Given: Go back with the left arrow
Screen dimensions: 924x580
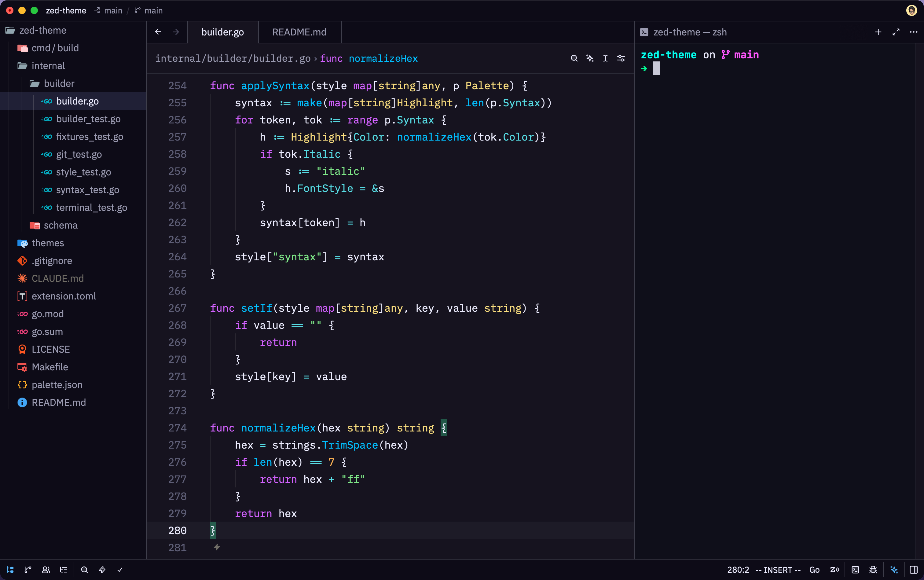Looking at the screenshot, I should tap(158, 32).
